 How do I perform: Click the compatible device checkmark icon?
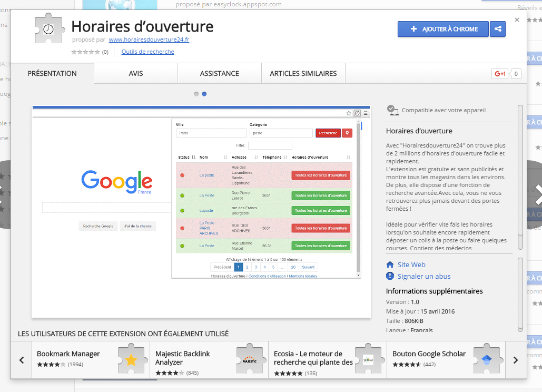point(392,110)
